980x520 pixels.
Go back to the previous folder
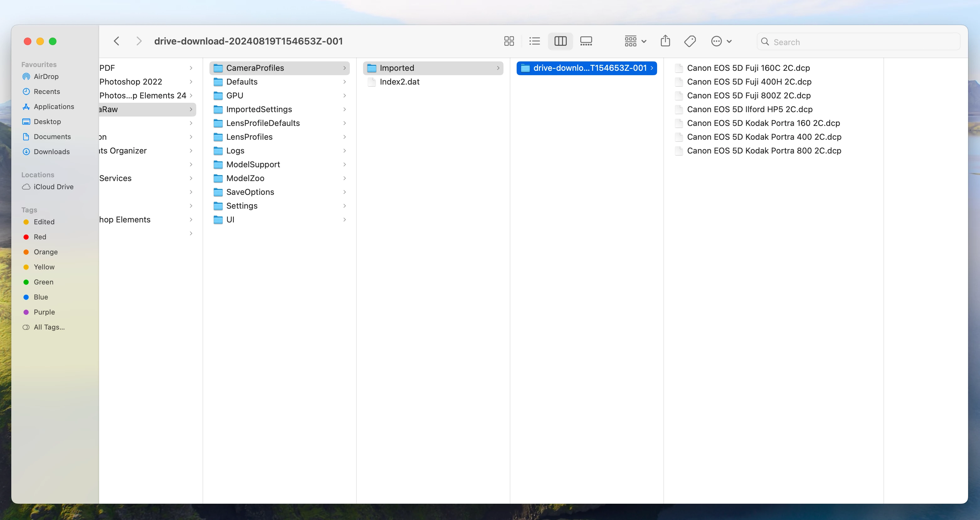click(x=117, y=41)
